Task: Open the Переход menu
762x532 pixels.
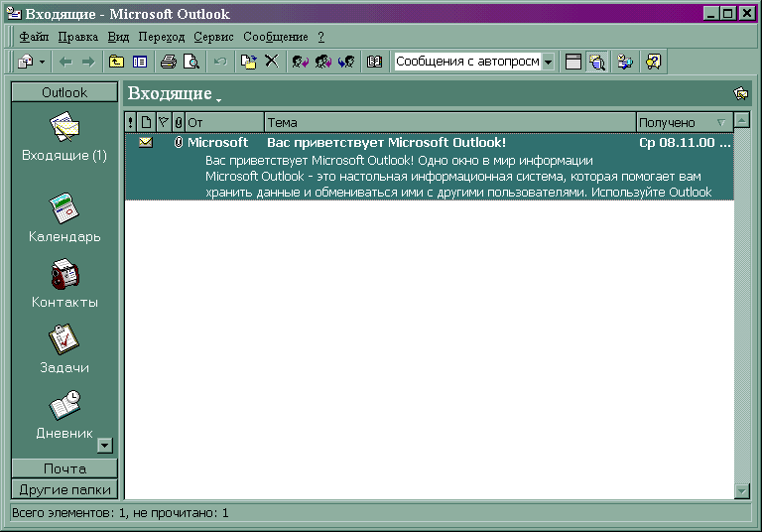Action: tap(162, 37)
